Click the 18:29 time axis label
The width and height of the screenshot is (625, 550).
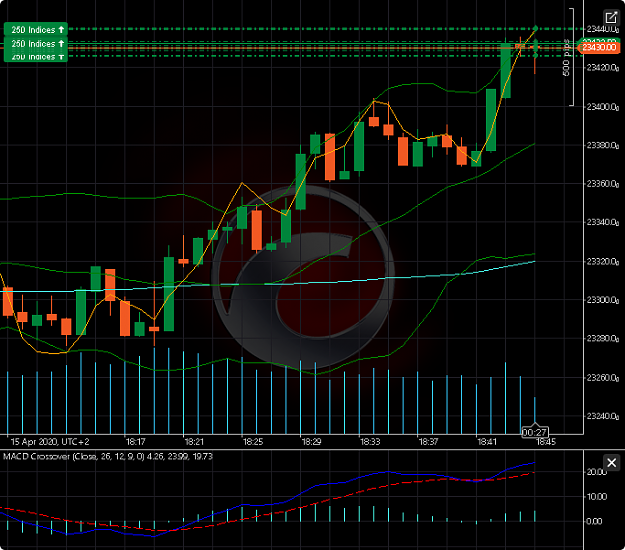coord(311,442)
